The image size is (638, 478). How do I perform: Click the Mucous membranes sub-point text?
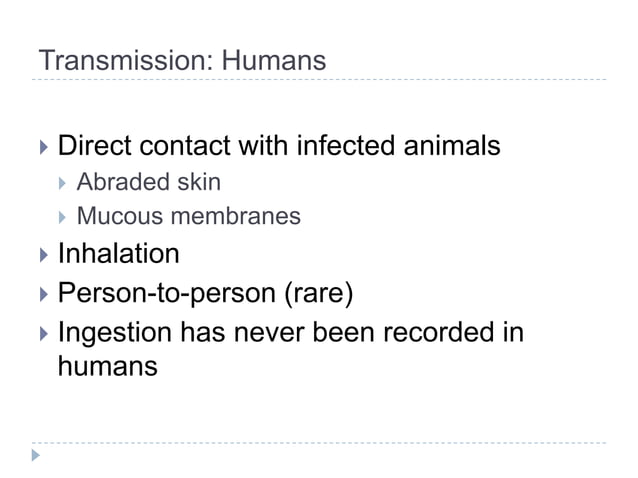click(x=188, y=215)
